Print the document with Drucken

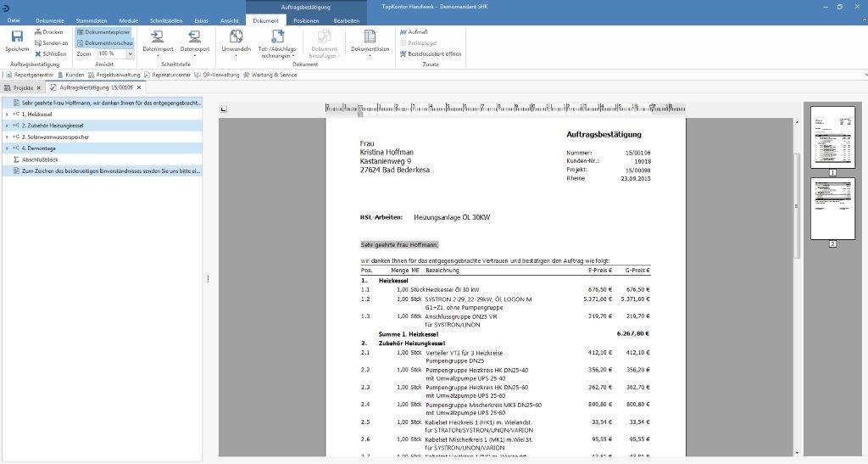(x=48, y=32)
